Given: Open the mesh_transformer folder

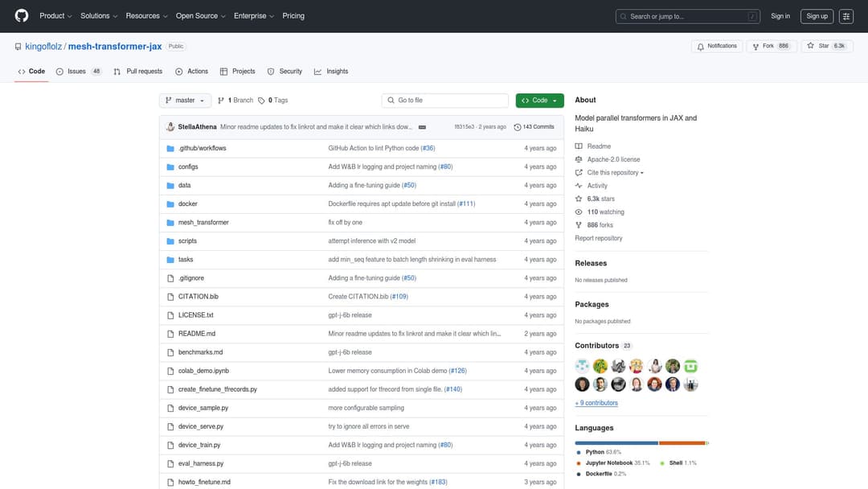Looking at the screenshot, I should click(x=203, y=223).
